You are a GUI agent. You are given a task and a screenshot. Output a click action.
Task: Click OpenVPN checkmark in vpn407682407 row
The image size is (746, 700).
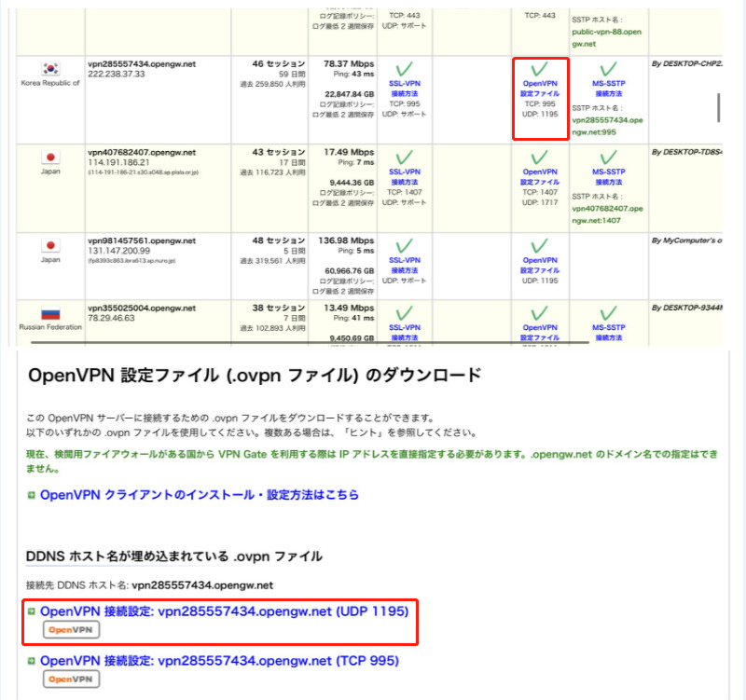540,158
